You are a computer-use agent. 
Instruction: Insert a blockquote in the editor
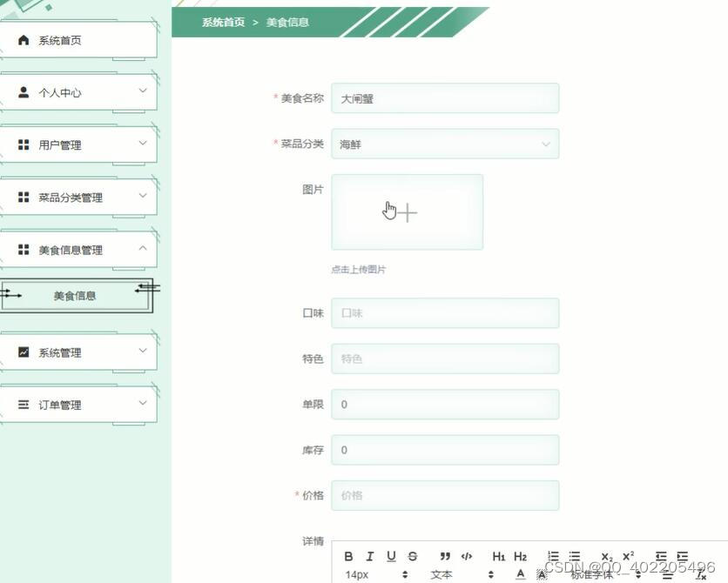445,556
